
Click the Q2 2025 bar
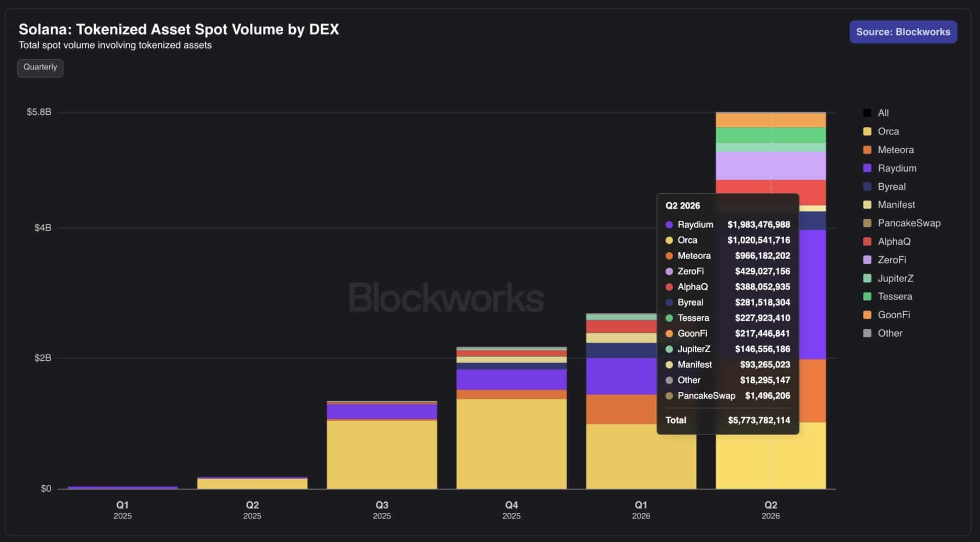pyautogui.click(x=252, y=483)
